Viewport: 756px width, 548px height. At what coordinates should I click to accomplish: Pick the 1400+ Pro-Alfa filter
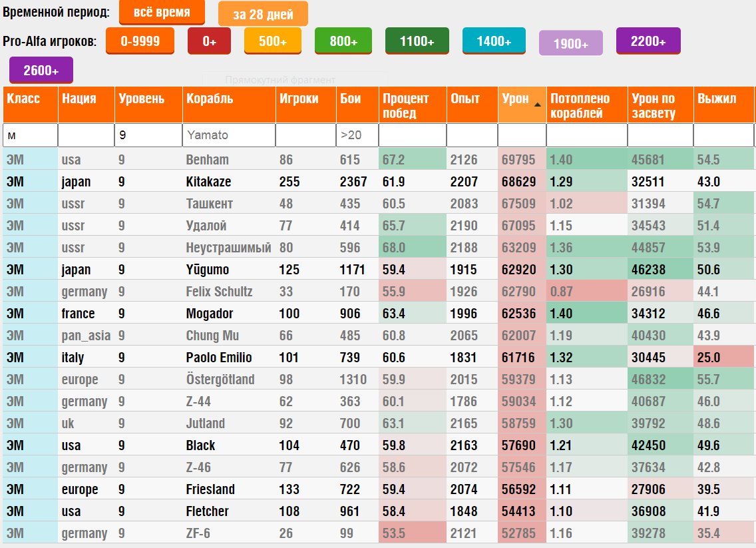tap(494, 41)
